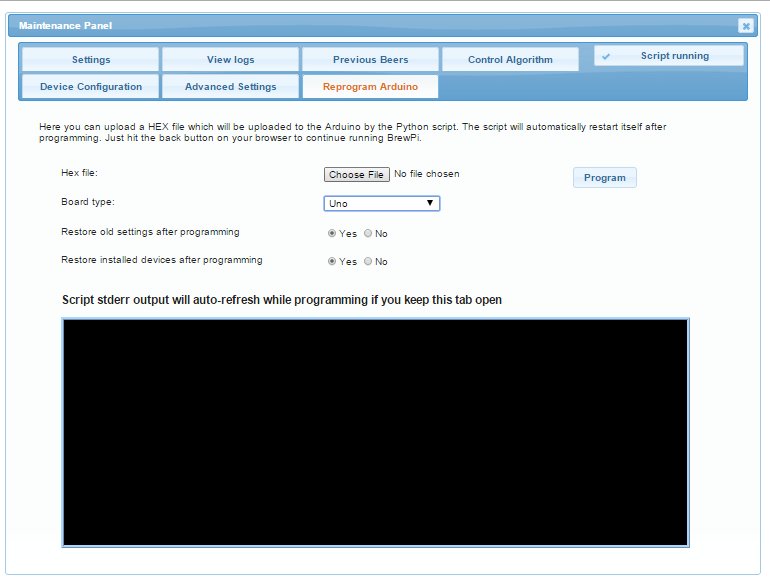Image resolution: width=770 pixels, height=582 pixels.
Task: Click Choose File for the hex file
Action: (x=357, y=174)
